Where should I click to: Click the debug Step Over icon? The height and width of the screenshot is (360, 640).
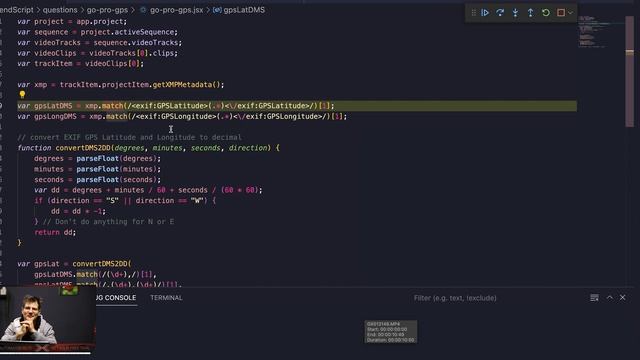(500, 13)
